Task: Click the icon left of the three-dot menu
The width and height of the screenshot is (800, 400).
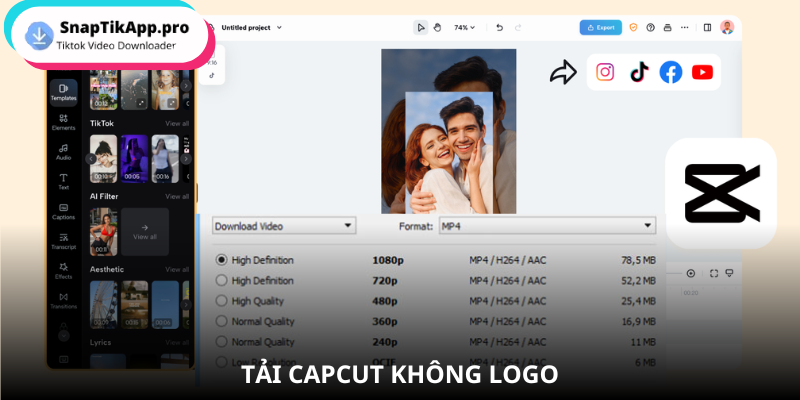Action: pos(667,28)
